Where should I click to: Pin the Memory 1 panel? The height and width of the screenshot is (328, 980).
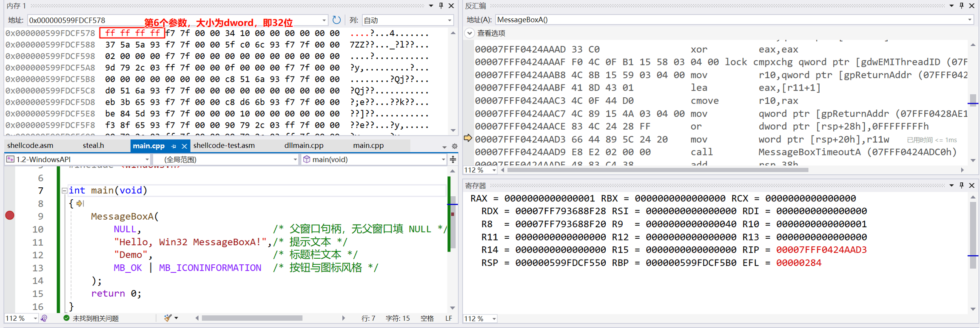[441, 6]
